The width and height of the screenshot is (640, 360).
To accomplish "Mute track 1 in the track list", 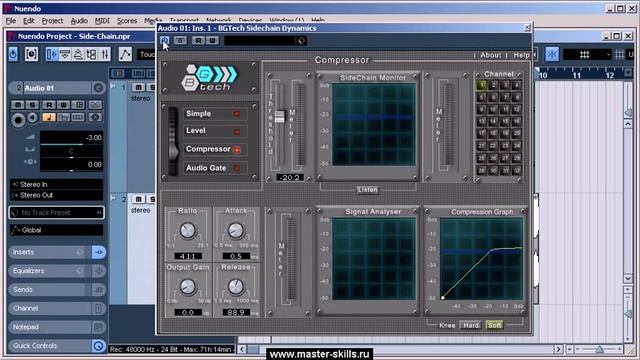I will click(x=138, y=87).
